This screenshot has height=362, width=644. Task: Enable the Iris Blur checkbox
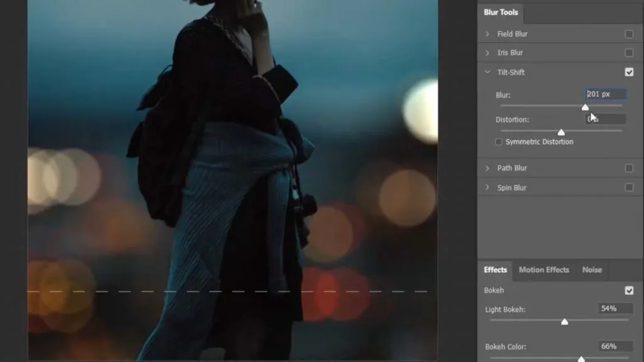(x=631, y=53)
